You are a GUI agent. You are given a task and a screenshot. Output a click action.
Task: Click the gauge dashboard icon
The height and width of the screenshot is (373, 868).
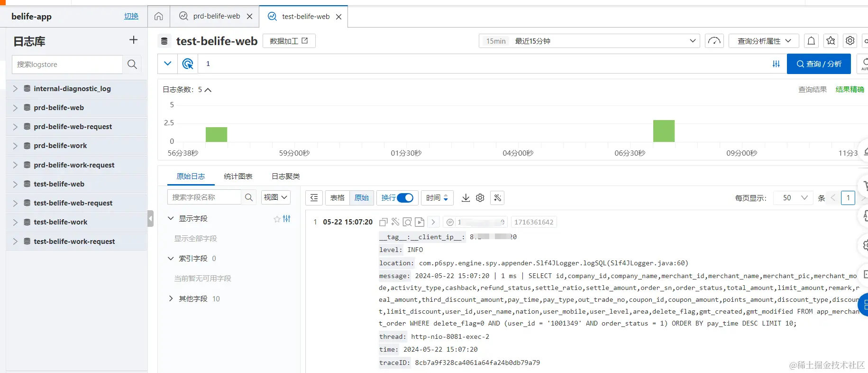point(714,41)
